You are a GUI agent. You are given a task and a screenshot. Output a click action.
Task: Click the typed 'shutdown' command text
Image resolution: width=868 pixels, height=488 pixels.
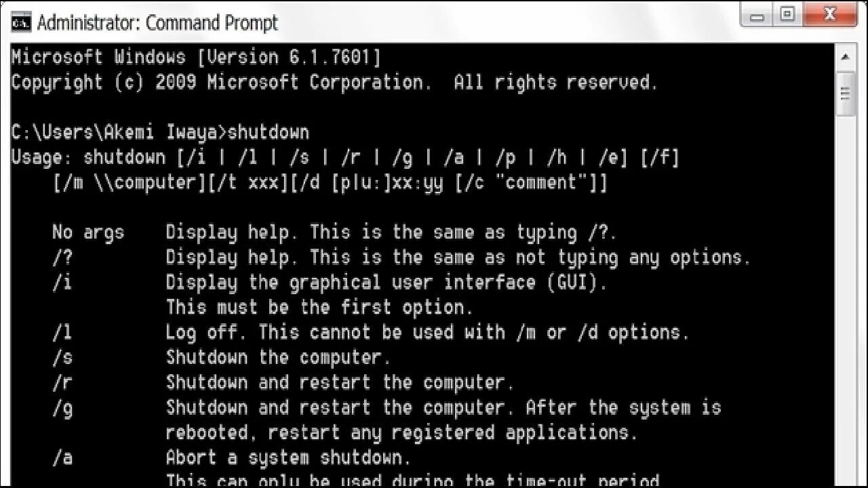[268, 132]
